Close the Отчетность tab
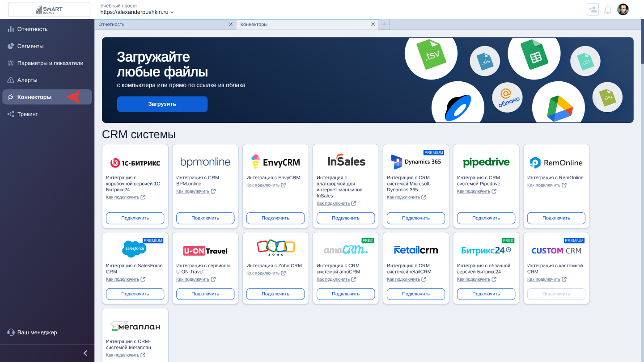The width and height of the screenshot is (644, 362). [231, 24]
